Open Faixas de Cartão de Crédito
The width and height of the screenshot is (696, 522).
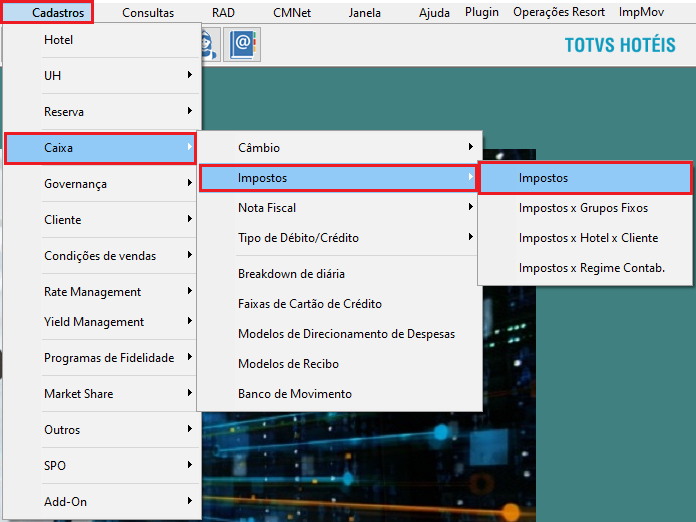pos(339,304)
